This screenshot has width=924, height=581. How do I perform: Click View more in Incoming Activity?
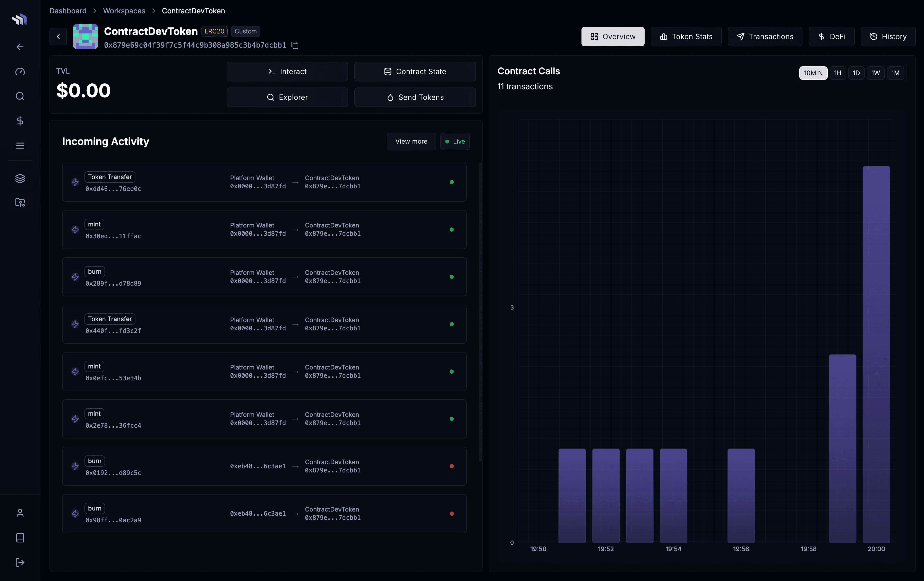(411, 142)
